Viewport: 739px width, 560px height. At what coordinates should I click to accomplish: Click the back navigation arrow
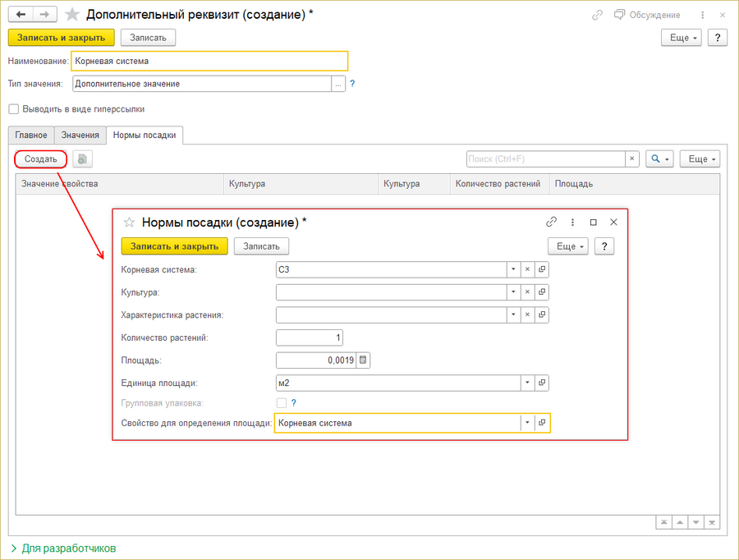21,15
